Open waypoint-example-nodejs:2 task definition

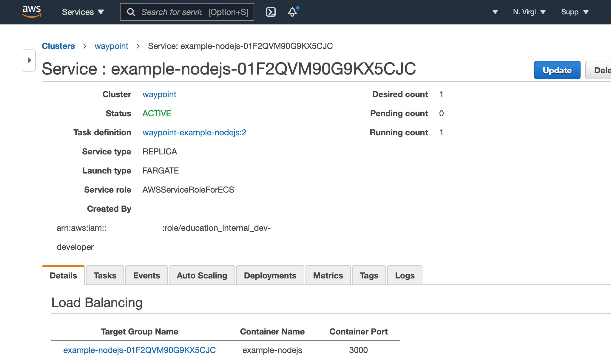coord(194,133)
